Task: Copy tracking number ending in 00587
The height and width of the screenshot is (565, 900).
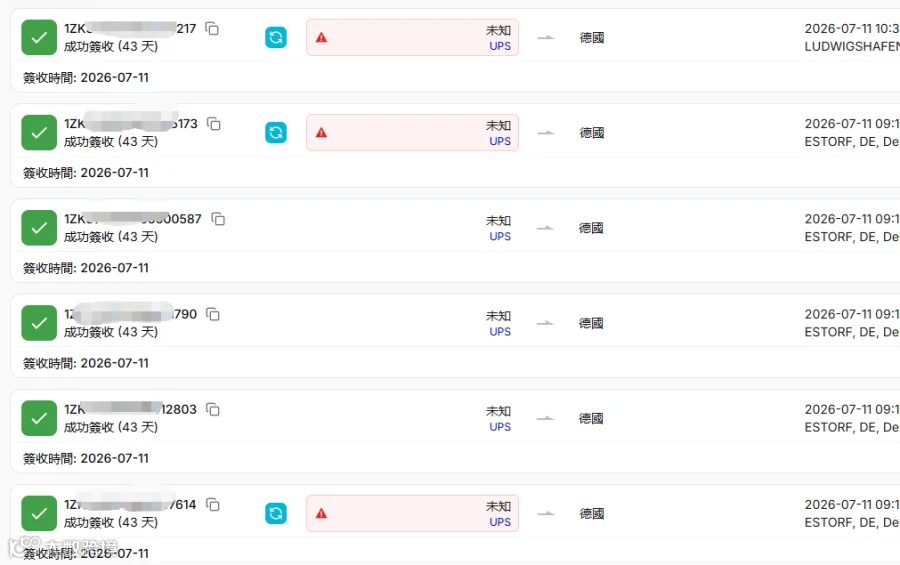Action: pos(218,219)
